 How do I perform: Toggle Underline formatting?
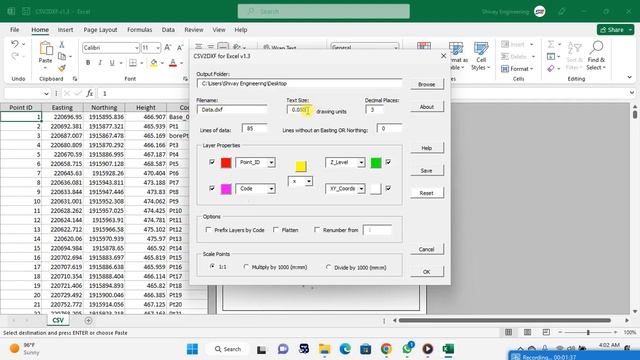pyautogui.click(x=111, y=63)
